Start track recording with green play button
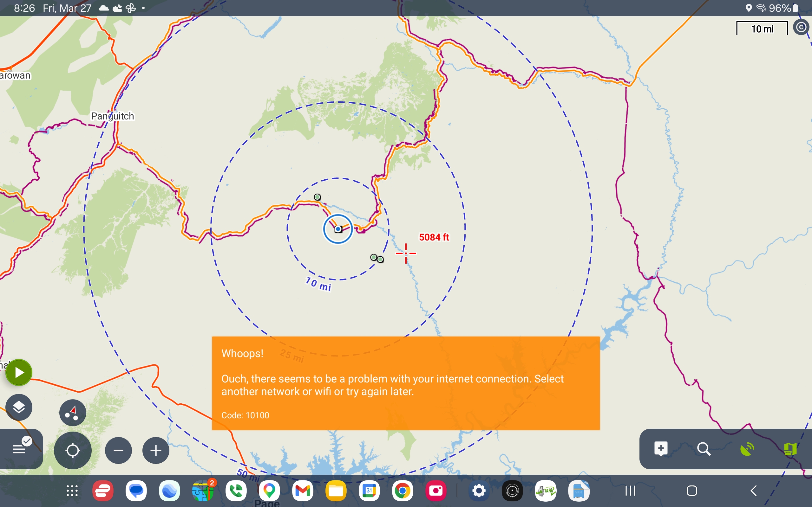The height and width of the screenshot is (507, 812). (x=19, y=373)
